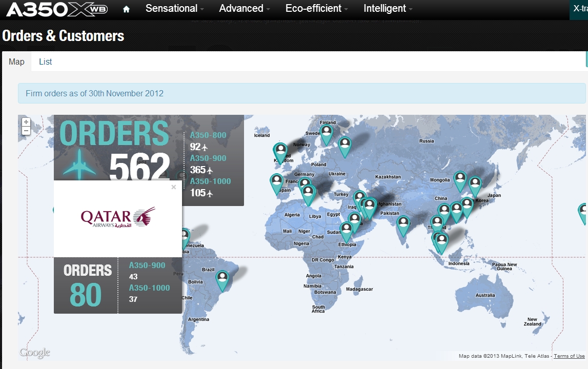Image resolution: width=588 pixels, height=369 pixels.
Task: Open the Eco-efficient dropdown menu
Action: 317,8
